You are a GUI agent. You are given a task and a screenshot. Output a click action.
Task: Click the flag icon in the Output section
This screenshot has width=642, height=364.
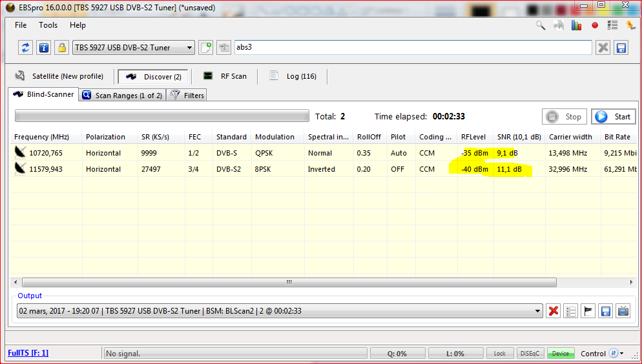(588, 311)
